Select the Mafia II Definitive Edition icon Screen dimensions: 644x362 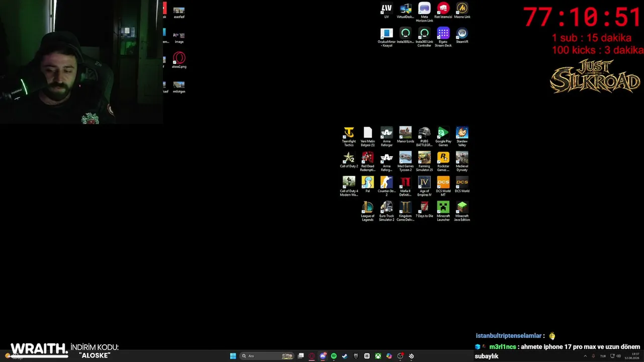coord(406,186)
